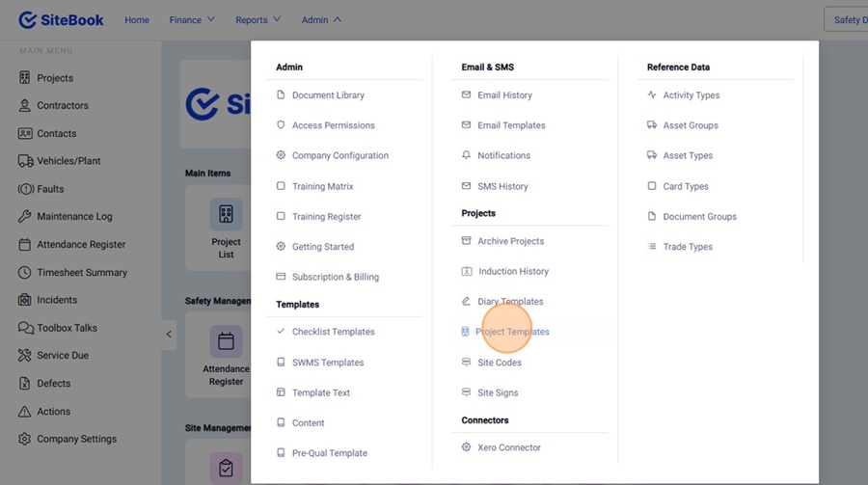Click the Notifications bell icon
This screenshot has height=485, width=868.
[467, 155]
